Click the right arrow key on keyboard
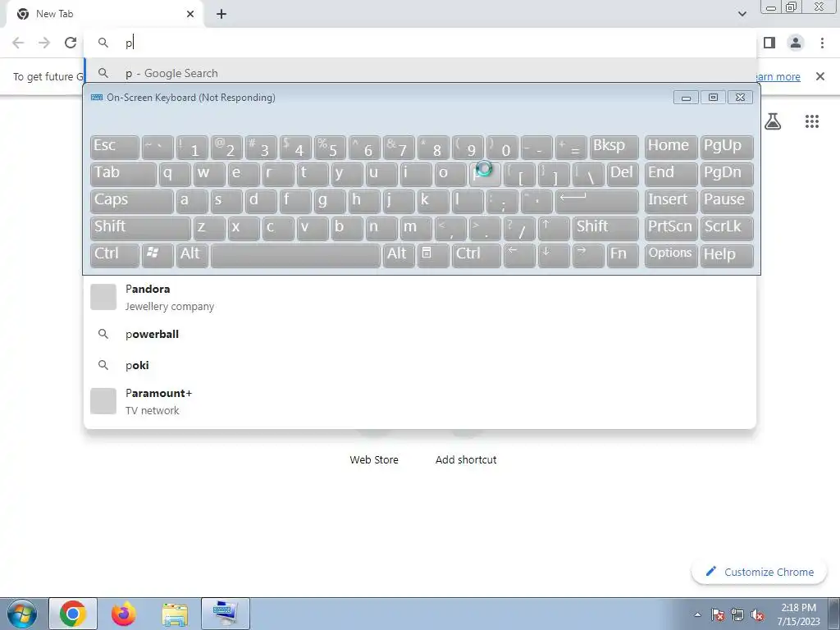Image resolution: width=840 pixels, height=630 pixels. click(588, 255)
